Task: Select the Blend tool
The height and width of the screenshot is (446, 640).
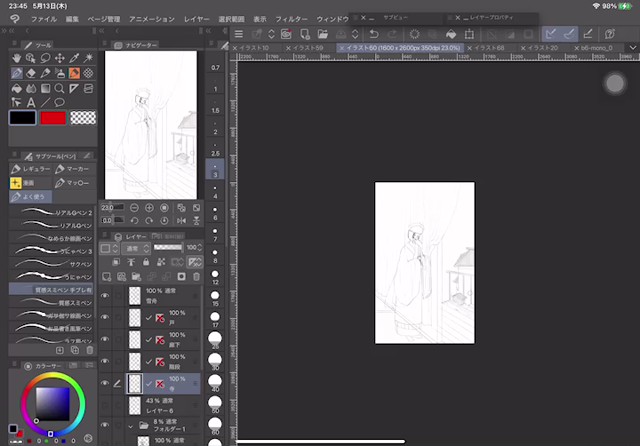Action: point(31,88)
